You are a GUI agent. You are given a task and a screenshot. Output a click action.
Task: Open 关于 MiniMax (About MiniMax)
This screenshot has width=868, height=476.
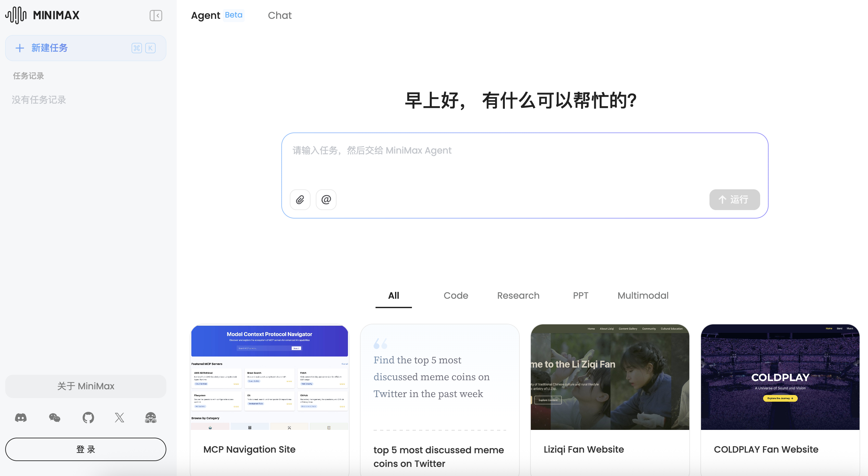pos(85,386)
